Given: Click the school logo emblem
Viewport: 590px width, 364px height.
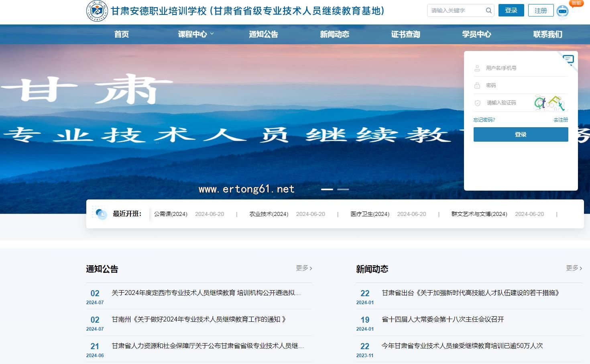Looking at the screenshot, I should [x=97, y=11].
